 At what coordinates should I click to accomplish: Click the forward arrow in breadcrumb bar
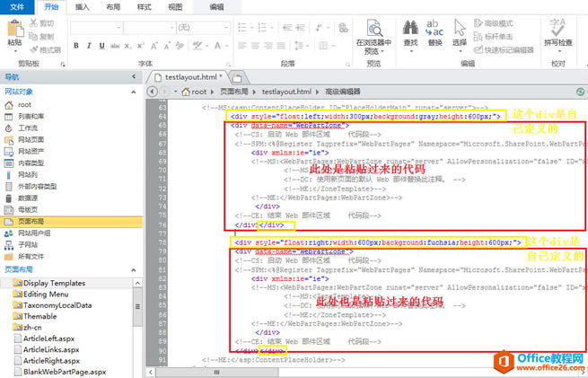coord(164,92)
